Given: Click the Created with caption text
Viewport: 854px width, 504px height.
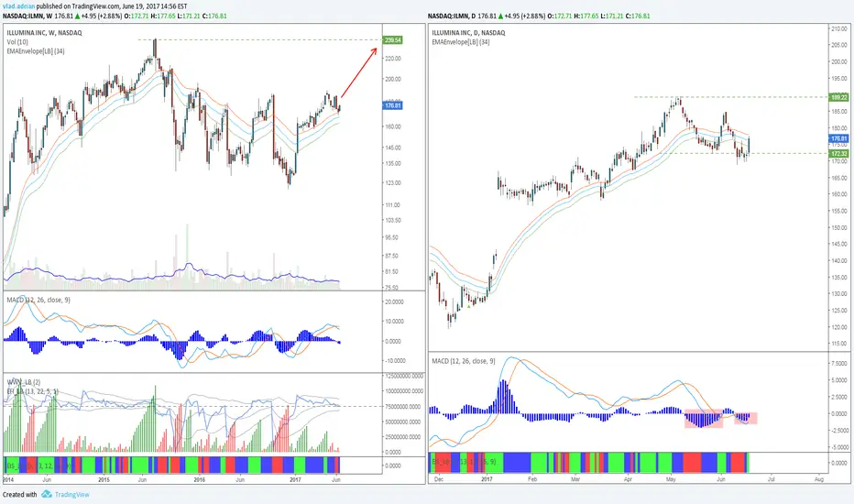Looking at the screenshot, I should click(19, 495).
